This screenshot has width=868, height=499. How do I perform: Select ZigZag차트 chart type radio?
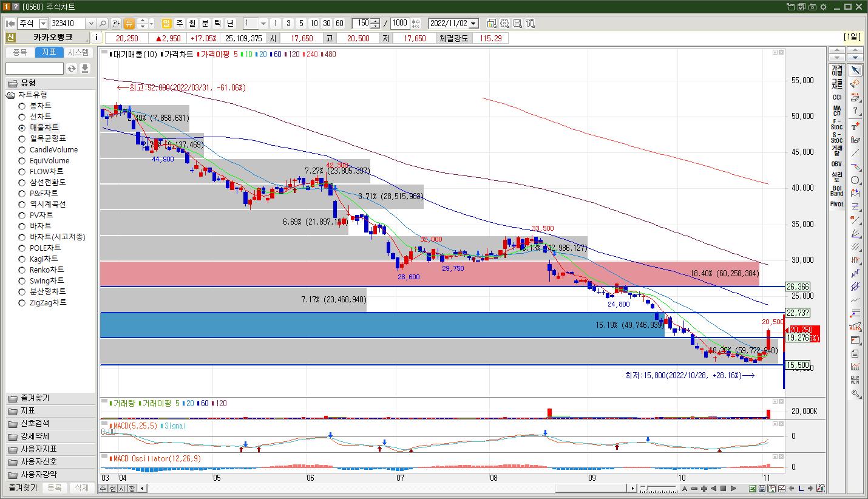pyautogui.click(x=22, y=302)
